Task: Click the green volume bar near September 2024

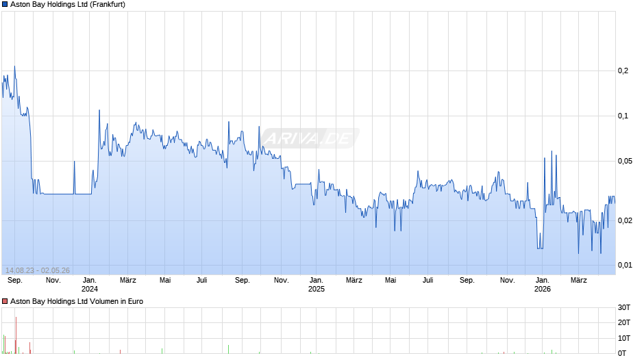Action: point(228,349)
